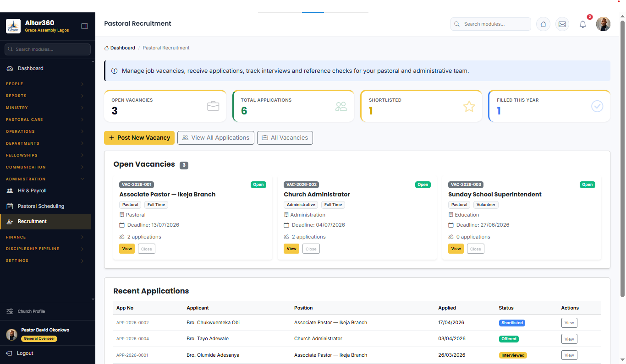Open Church Profile settings icon

pos(10,311)
